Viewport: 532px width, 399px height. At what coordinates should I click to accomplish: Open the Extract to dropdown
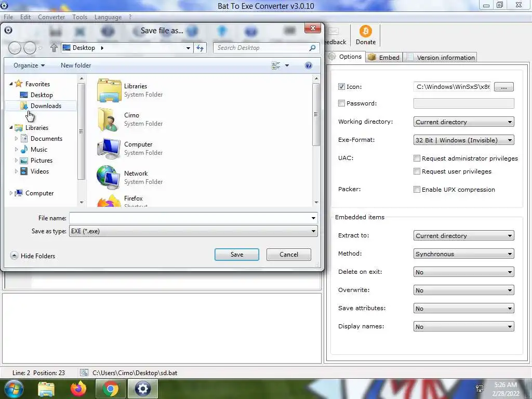pos(463,235)
